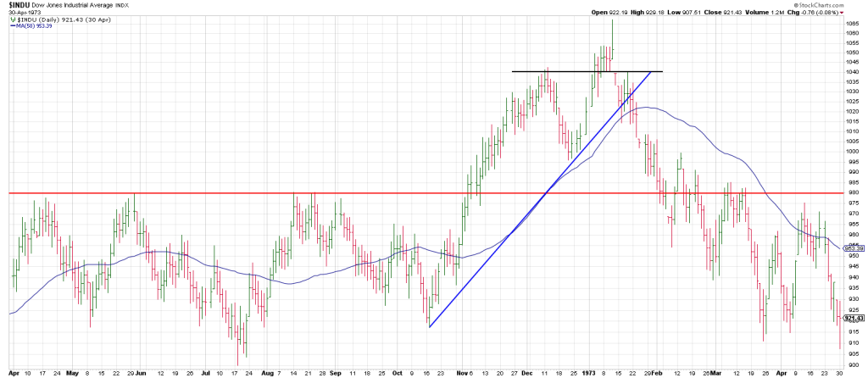Click the 1973 year label on time axis
This screenshot has height=378, width=868.
(x=590, y=372)
